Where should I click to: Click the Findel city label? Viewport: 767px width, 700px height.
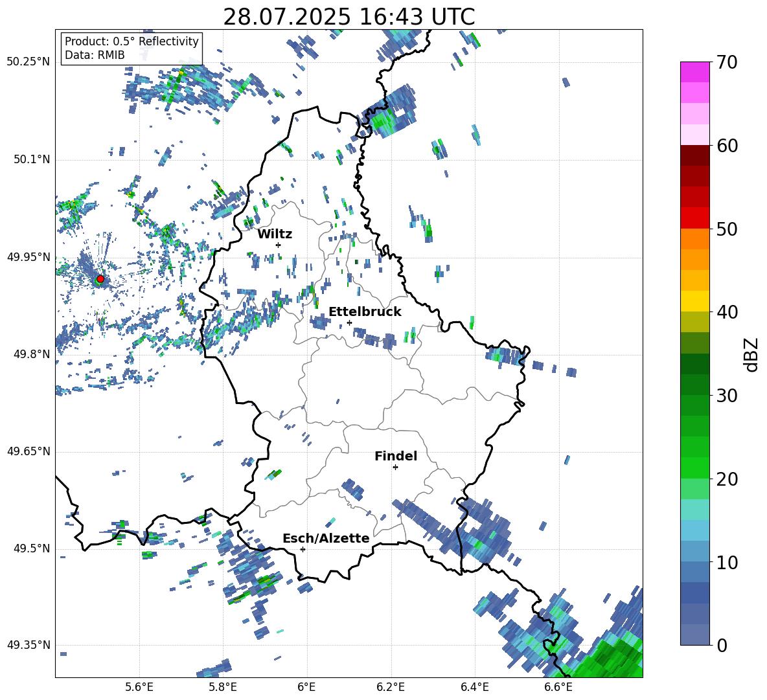[x=396, y=456]
